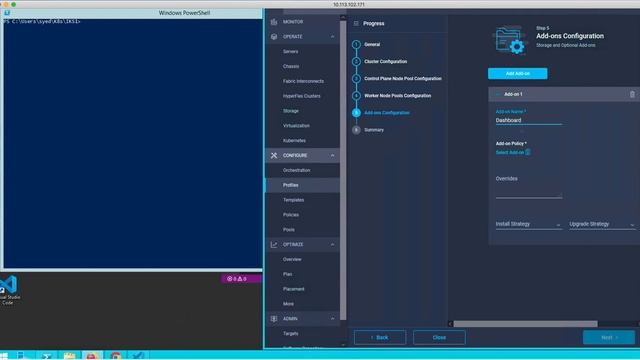Open Storage in the sidebar

pyautogui.click(x=290, y=111)
